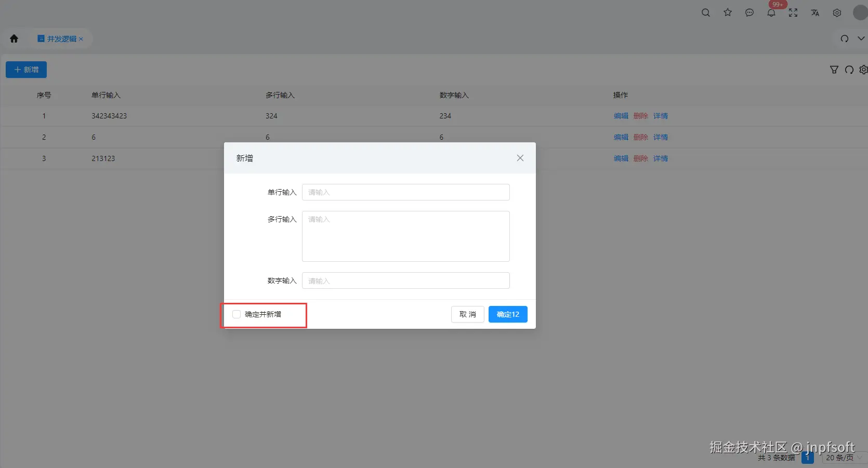This screenshot has height=468, width=868.
Task: Delete row 1 via 删除 link
Action: (641, 116)
